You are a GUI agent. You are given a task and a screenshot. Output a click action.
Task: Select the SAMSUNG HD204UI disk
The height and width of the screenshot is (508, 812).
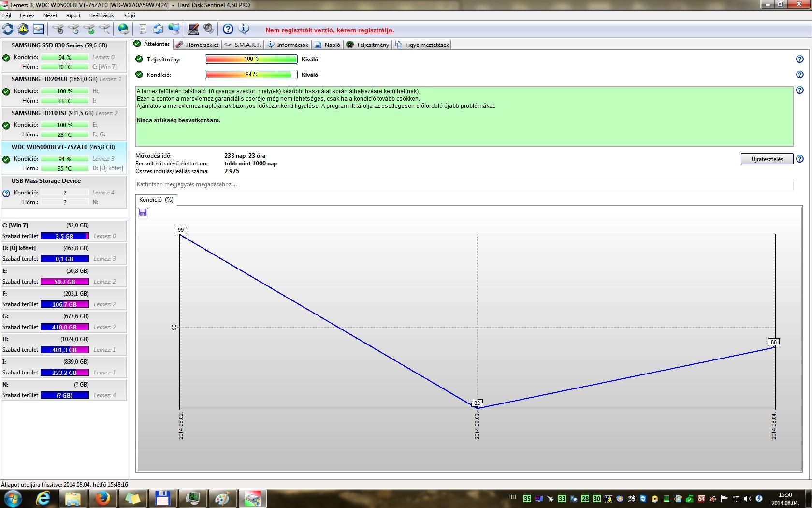click(x=64, y=90)
